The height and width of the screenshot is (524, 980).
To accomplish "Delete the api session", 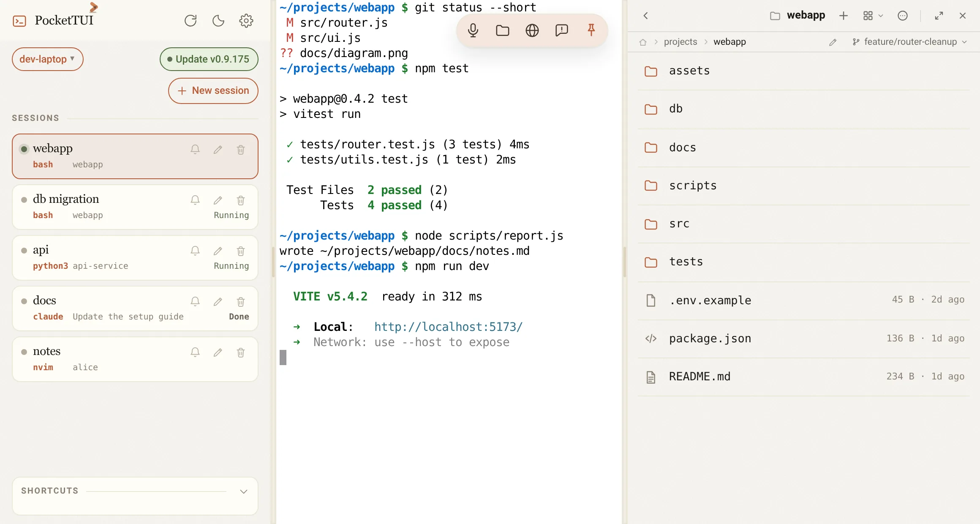I will [x=241, y=251].
